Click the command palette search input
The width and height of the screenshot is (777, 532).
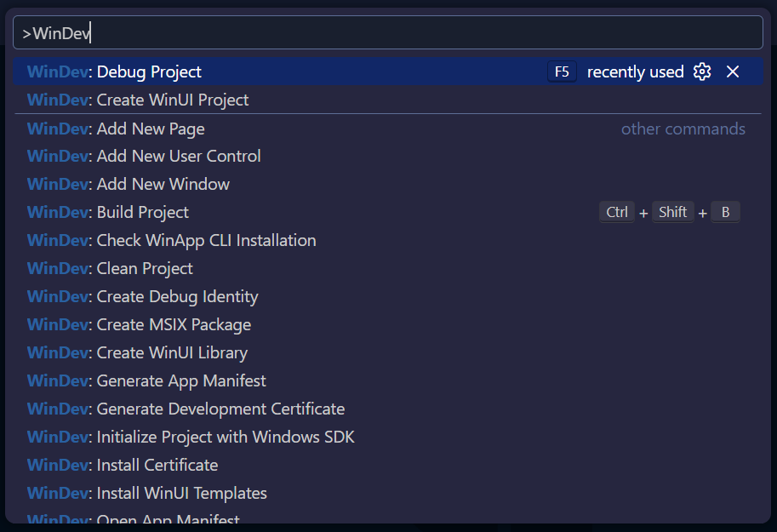(388, 33)
